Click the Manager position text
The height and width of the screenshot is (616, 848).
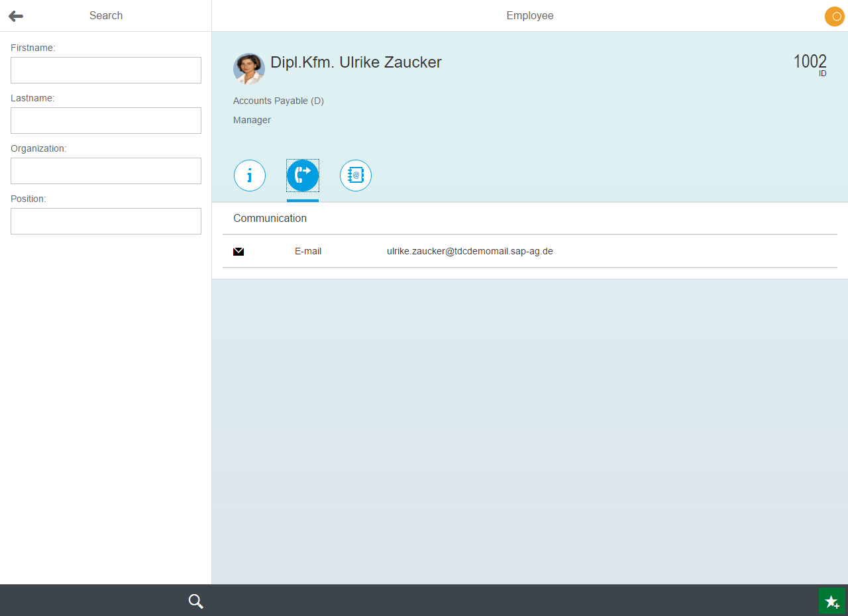click(x=252, y=120)
